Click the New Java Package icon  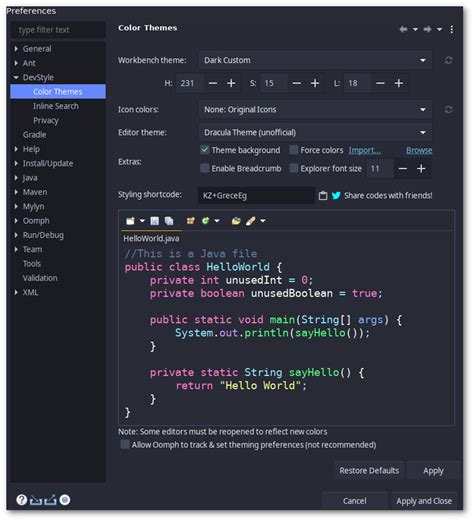[x=190, y=221]
